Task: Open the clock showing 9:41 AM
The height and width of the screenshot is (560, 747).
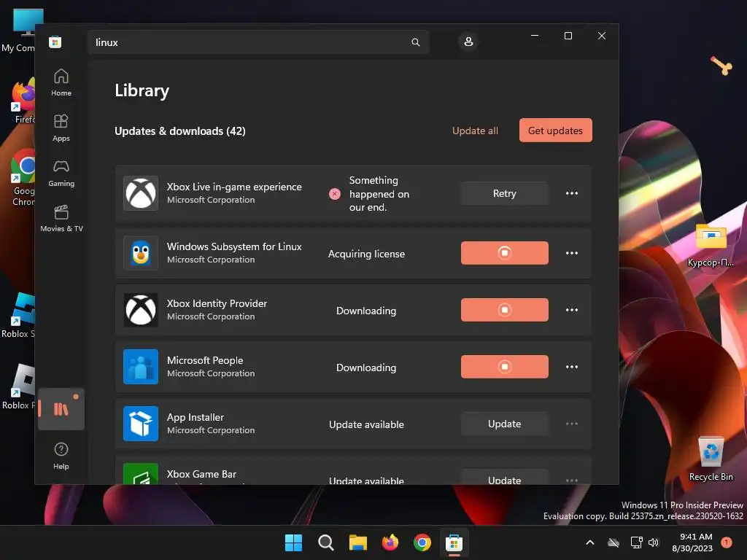Action: tap(692, 542)
